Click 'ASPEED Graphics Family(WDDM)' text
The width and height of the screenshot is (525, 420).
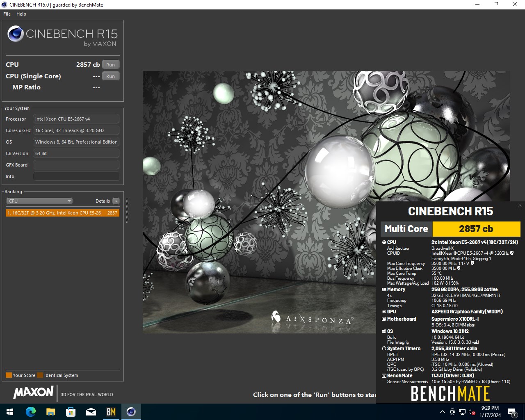pos(467,312)
